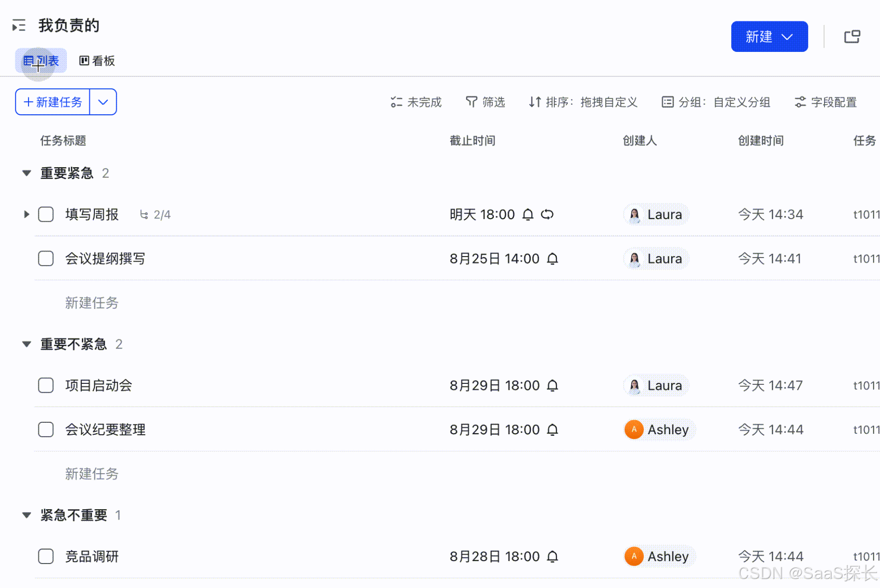The image size is (880, 588).
Task: Click the bell icon for 项目启动会
Action: 552,385
